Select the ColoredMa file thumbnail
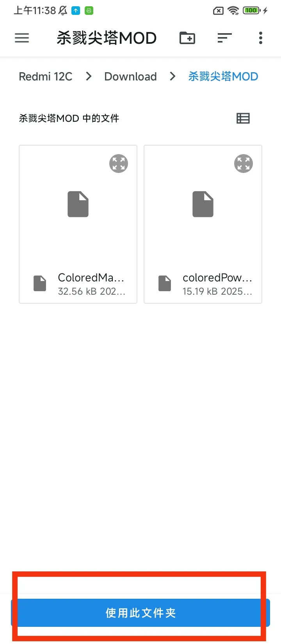This screenshot has height=644, width=281. tap(78, 204)
